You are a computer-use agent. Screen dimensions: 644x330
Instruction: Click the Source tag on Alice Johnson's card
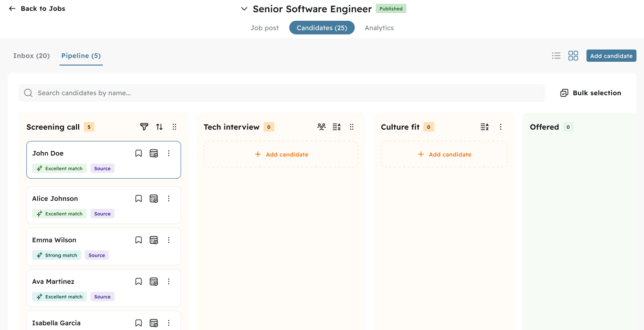point(102,214)
